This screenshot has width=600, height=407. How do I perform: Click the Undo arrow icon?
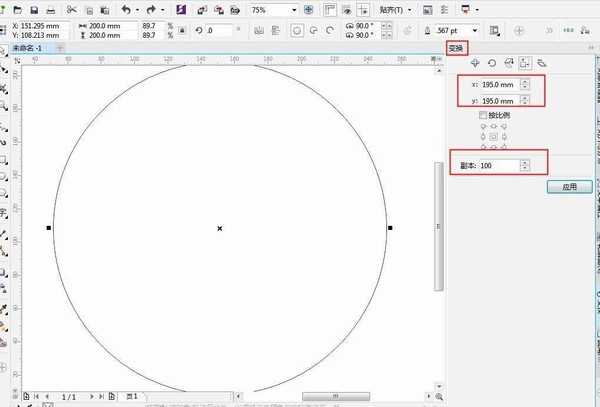125,9
